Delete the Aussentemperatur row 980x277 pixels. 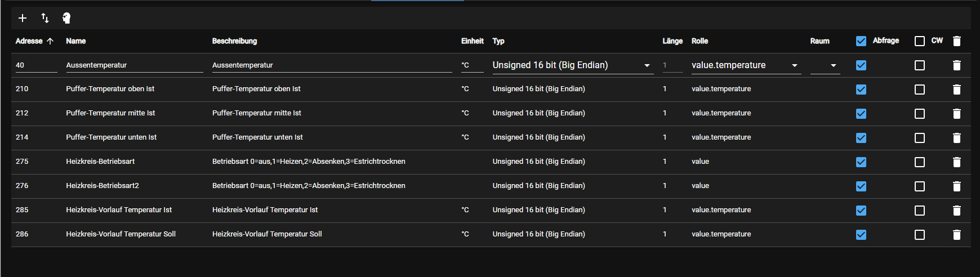coord(956,65)
